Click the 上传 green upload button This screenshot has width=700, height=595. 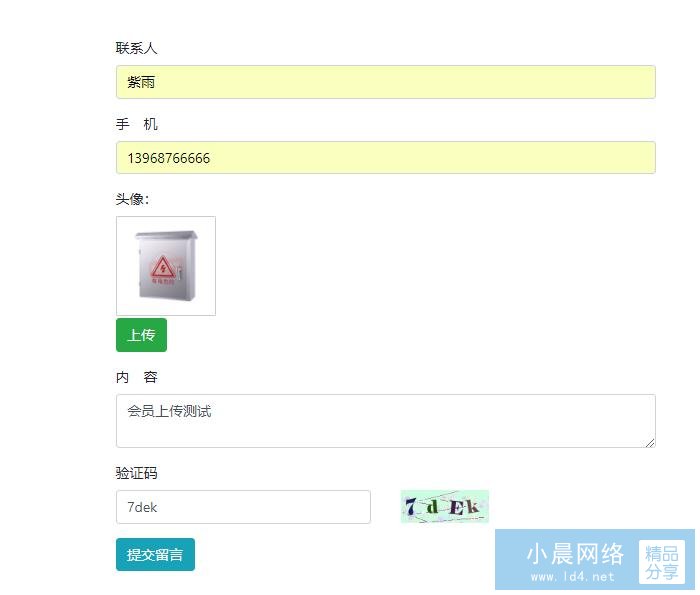(142, 335)
